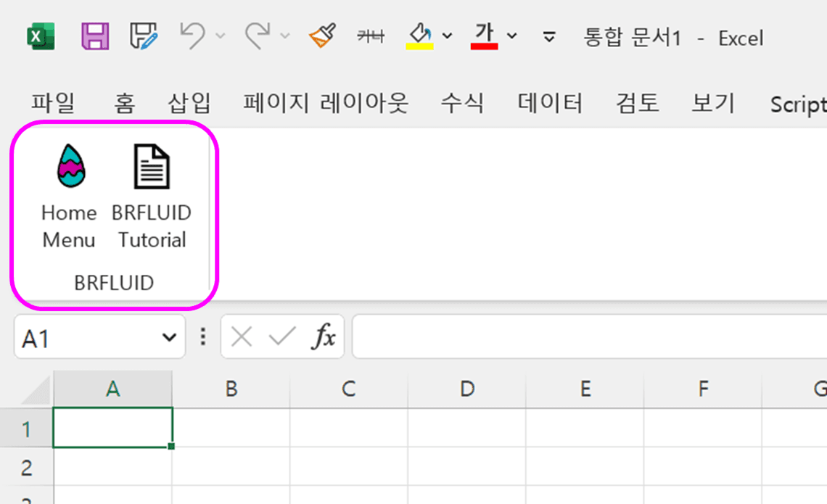Switch to the 삽입 tab

click(x=189, y=103)
